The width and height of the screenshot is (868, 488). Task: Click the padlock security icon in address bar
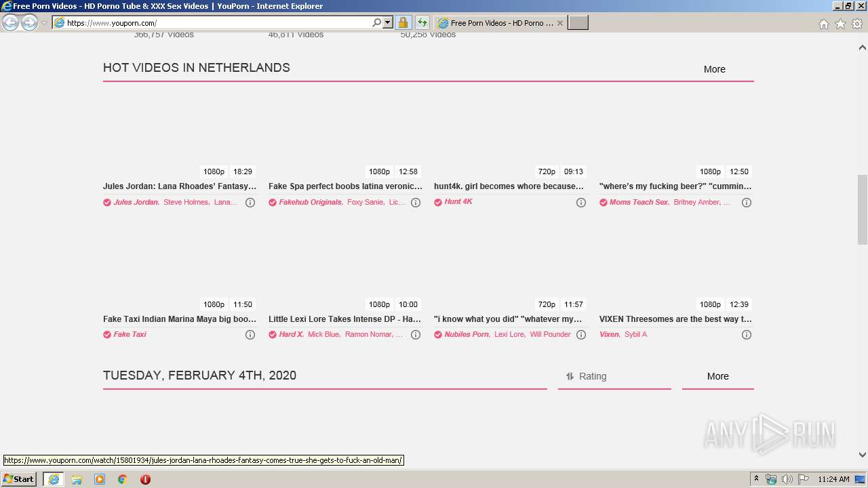[x=403, y=23]
